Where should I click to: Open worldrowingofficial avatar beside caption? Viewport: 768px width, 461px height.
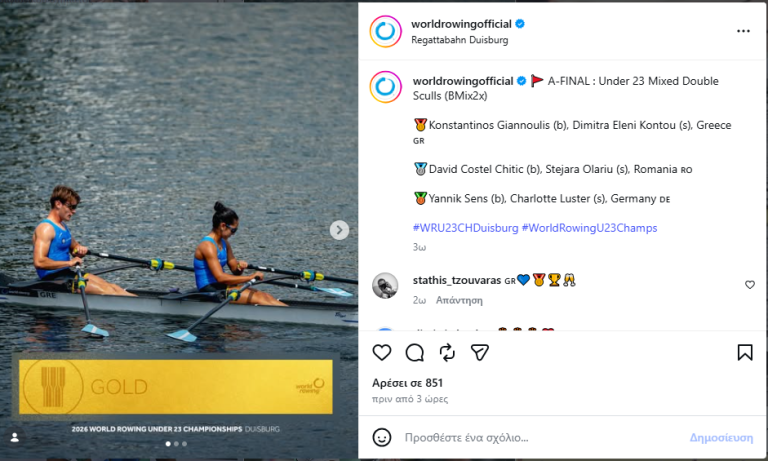[385, 87]
